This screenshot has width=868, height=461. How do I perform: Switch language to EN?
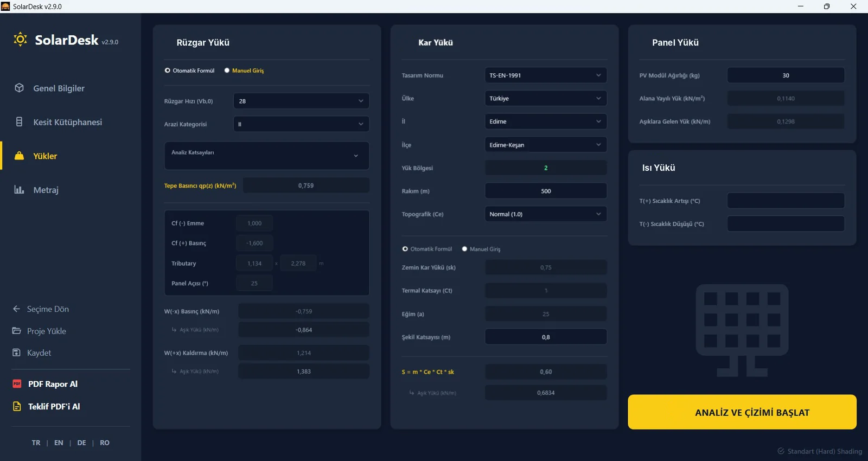pos(59,443)
